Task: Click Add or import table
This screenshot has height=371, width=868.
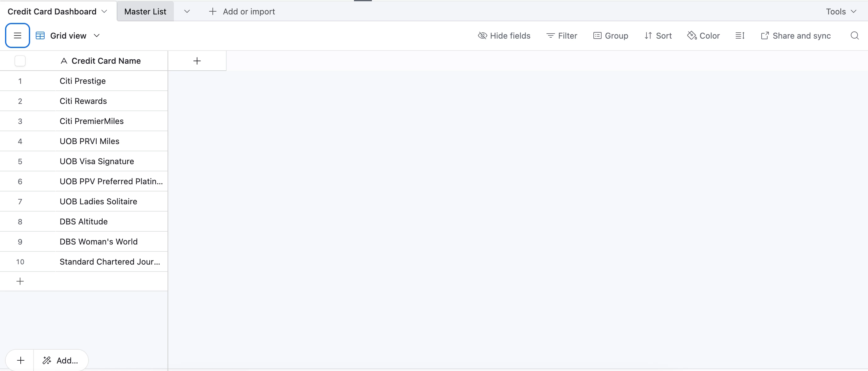Action: click(x=242, y=12)
